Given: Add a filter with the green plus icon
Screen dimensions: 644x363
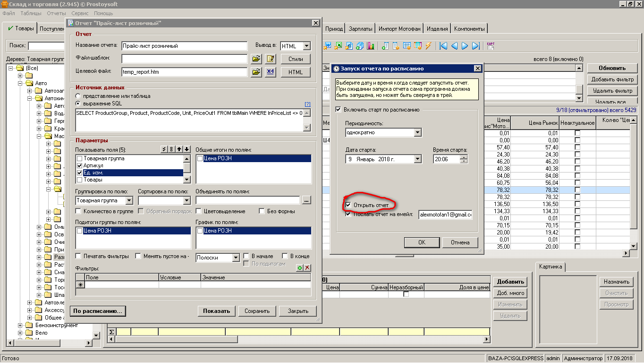Looking at the screenshot, I should pyautogui.click(x=299, y=268).
